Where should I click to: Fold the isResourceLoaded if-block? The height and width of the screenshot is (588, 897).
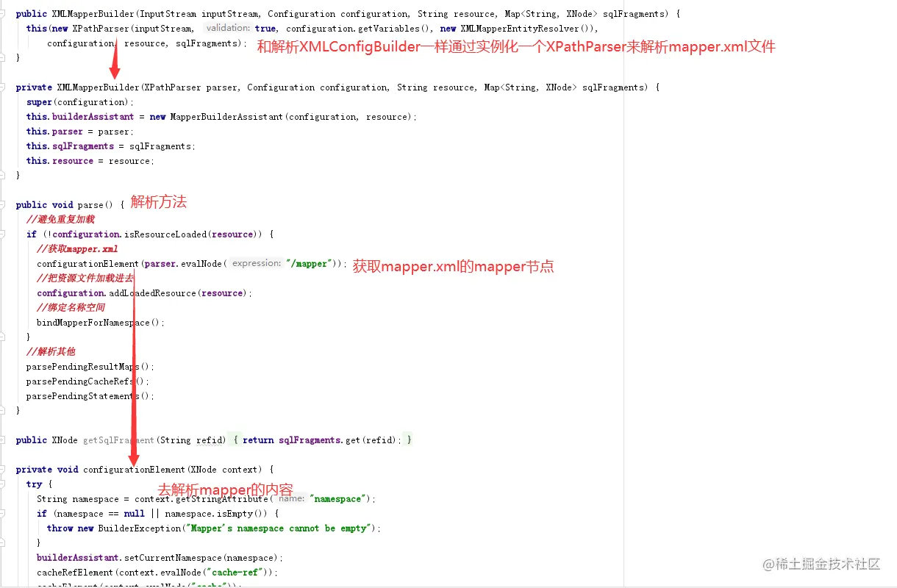tap(4, 234)
